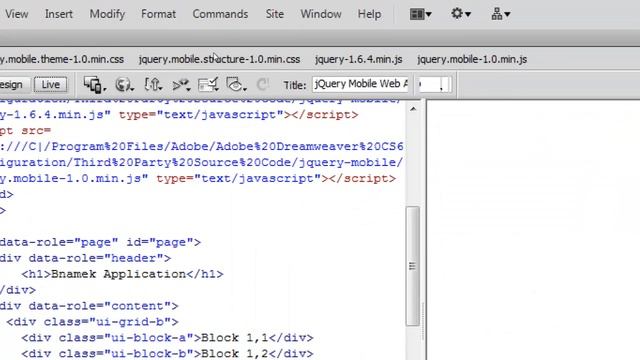
Task: Open the workspace Layout icon dropdown
Action: coord(420,14)
